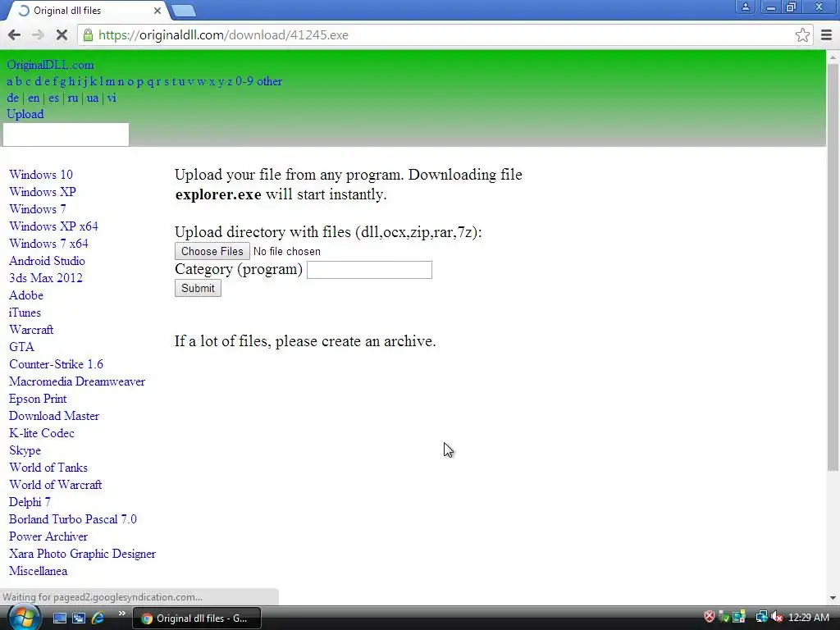Screen dimensions: 840x630
Task: Open the Skype category link
Action: (x=25, y=450)
